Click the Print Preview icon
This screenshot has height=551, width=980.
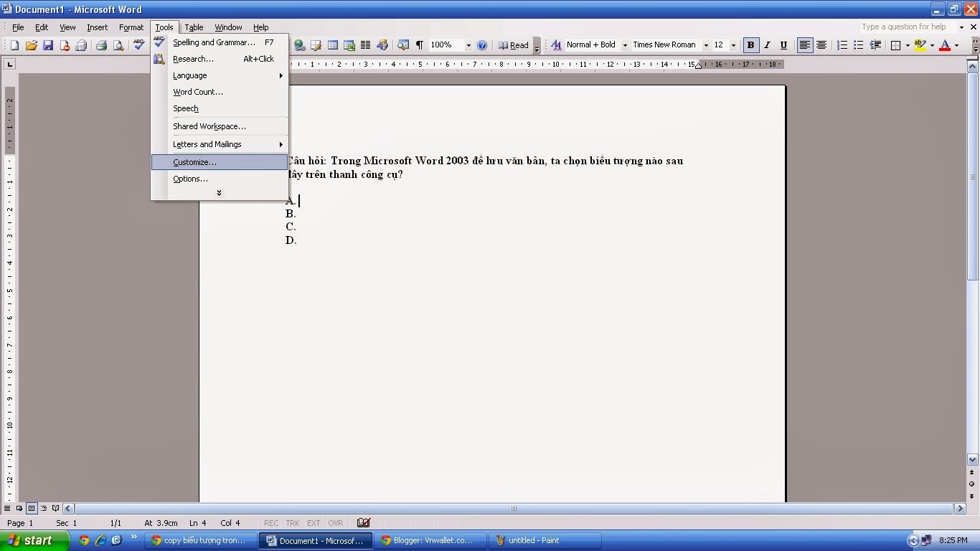[x=118, y=45]
